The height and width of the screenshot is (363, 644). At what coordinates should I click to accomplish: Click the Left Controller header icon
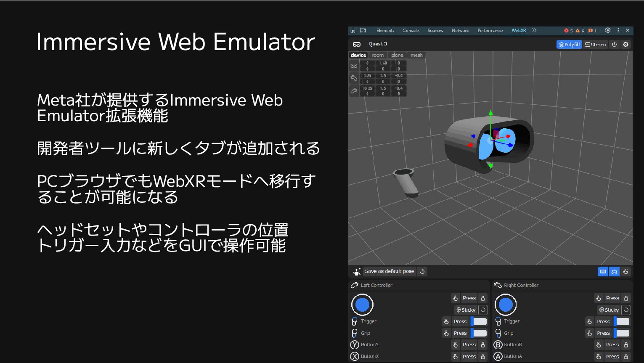click(355, 285)
